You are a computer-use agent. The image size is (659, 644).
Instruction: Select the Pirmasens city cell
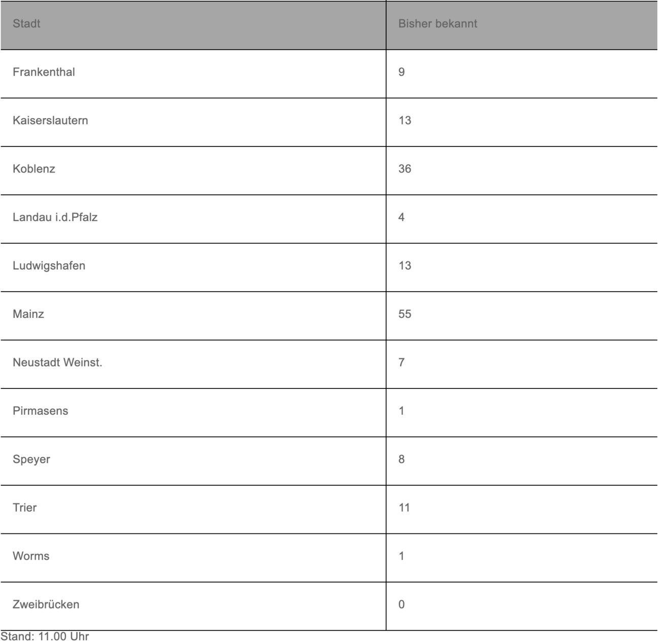pos(40,411)
